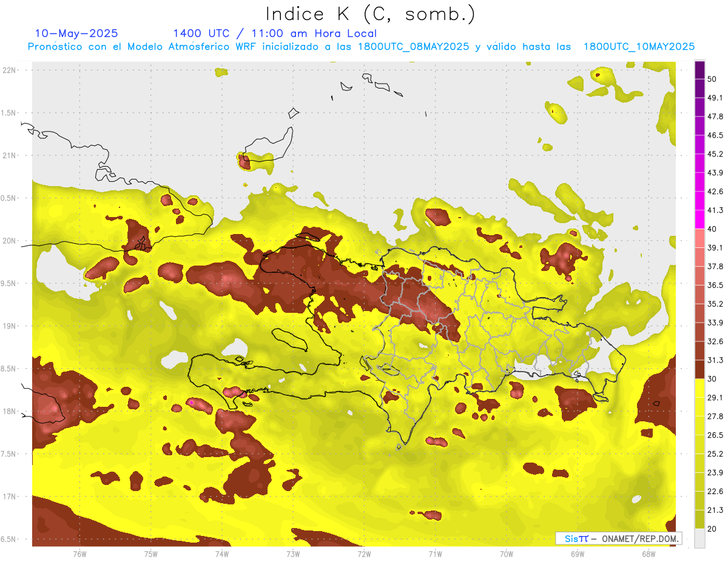
Task: Click the "20" color scale value
Action: coord(713,529)
